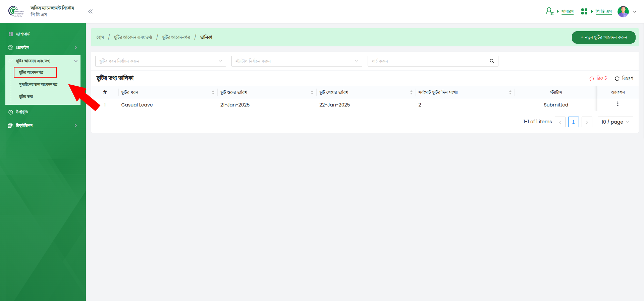644x301 pixels.
Task: Expand the প্রোফাইল chevron
Action: 76,48
